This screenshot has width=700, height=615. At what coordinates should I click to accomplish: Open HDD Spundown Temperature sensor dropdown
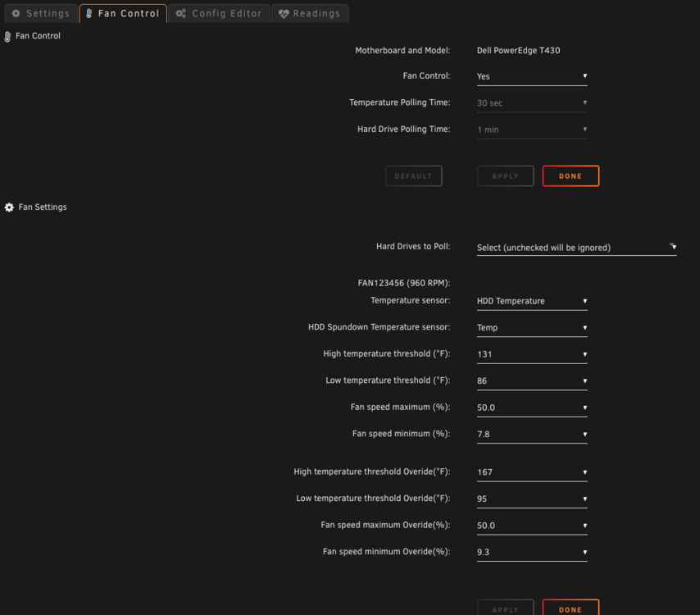point(532,328)
